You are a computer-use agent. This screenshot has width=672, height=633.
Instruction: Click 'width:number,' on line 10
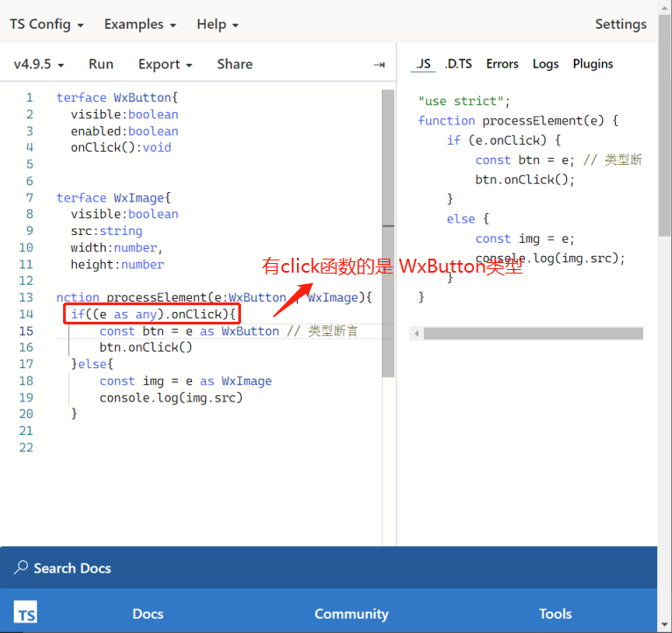click(x=117, y=247)
